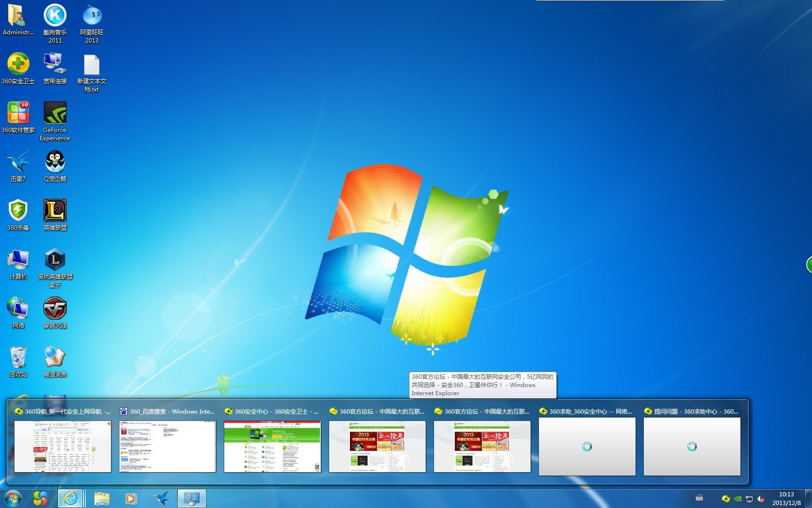Switch to 360导航 window thumbnail
The height and width of the screenshot is (508, 812).
[x=63, y=446]
